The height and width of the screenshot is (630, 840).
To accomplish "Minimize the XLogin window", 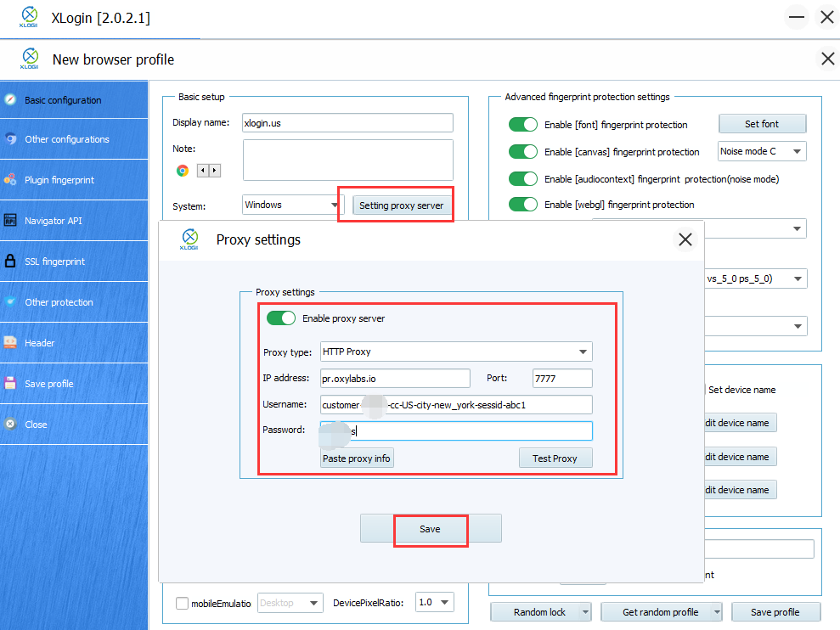I will coord(797,17).
